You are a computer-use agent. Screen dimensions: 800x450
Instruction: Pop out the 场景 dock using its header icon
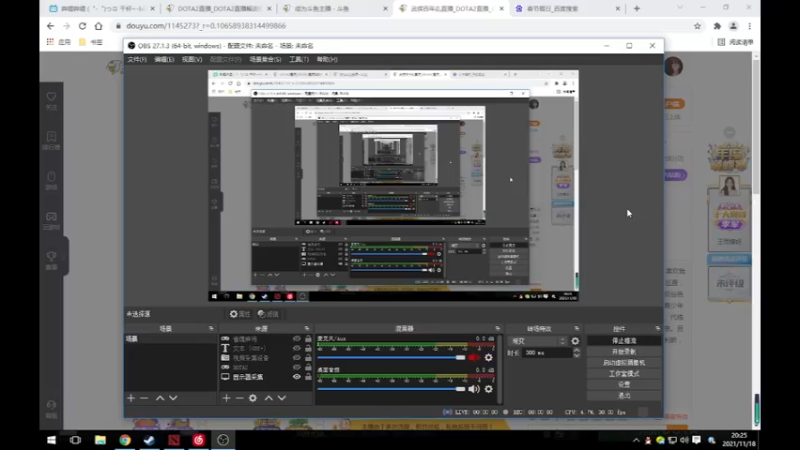tap(211, 329)
